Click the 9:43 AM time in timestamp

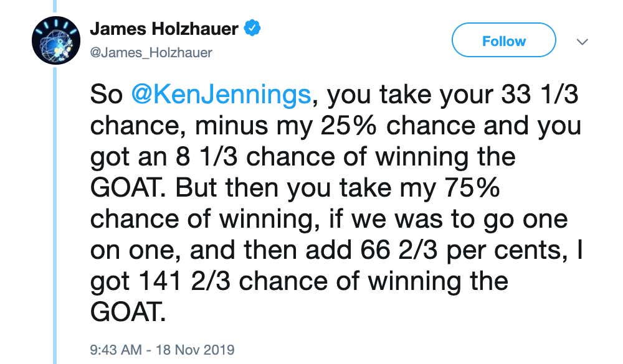pos(116,350)
